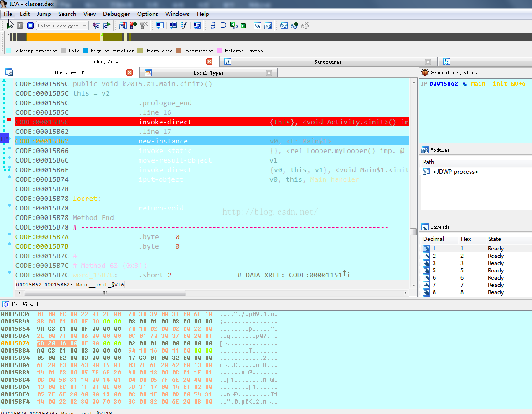Stop the debugging process
532x414 pixels.
pyautogui.click(x=30, y=26)
